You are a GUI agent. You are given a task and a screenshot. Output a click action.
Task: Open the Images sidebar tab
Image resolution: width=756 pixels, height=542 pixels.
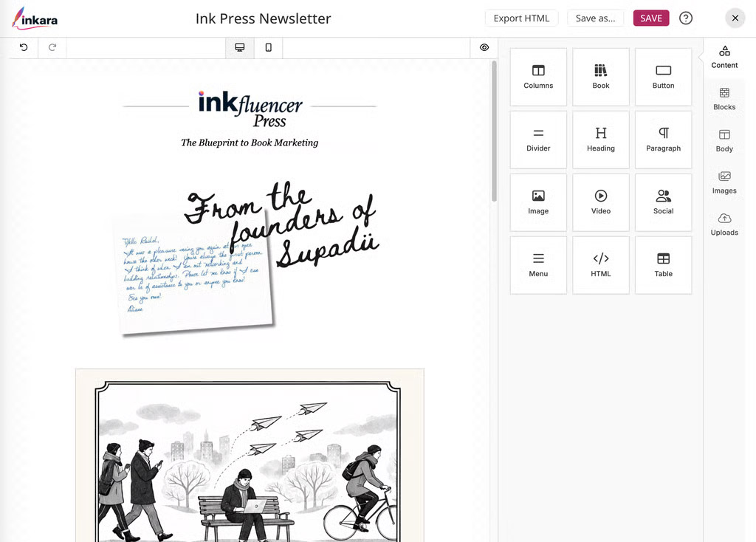pos(724,182)
